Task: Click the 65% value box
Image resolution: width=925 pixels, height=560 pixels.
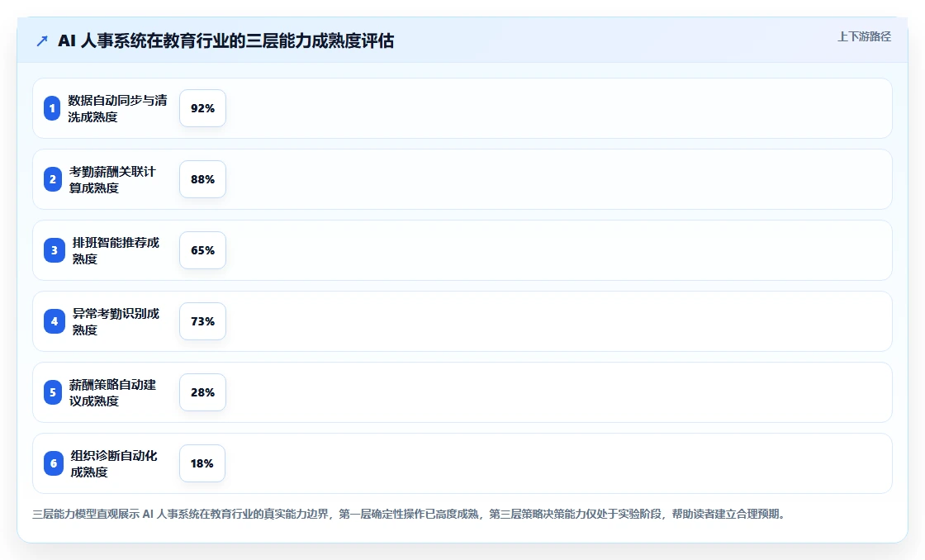Action: pos(202,250)
